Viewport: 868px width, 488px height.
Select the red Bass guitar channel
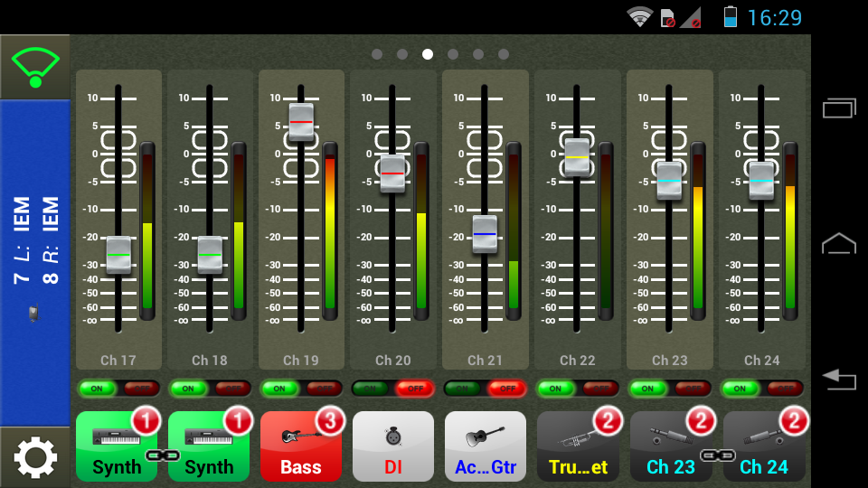point(300,446)
